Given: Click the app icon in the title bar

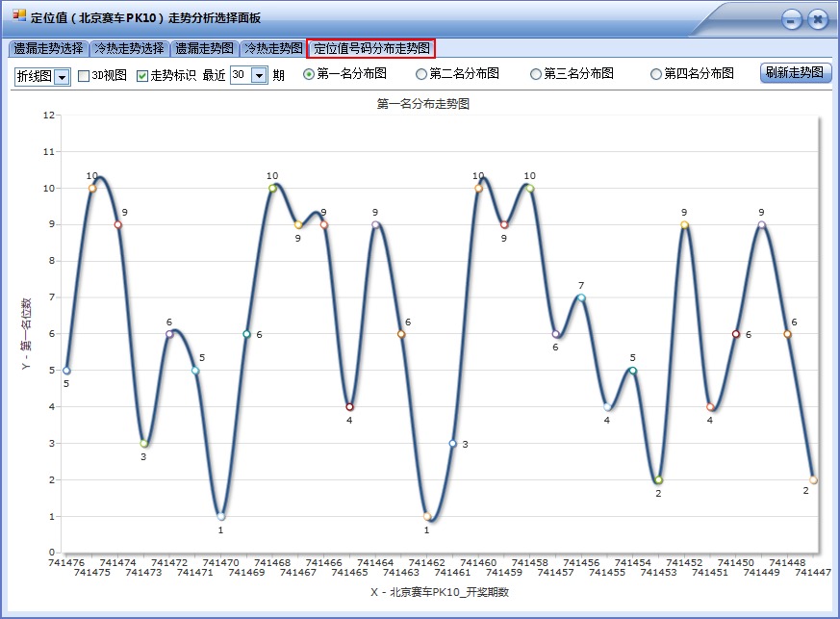Looking at the screenshot, I should (19, 16).
